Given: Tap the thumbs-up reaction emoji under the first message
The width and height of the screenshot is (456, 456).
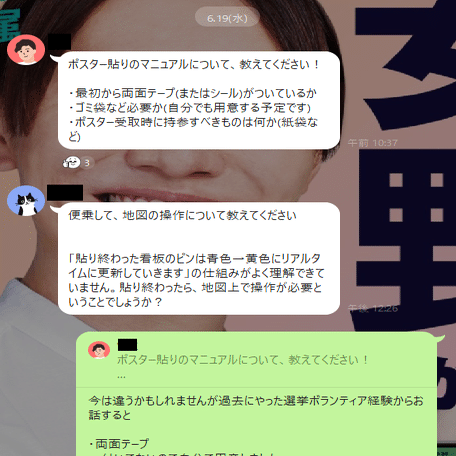Looking at the screenshot, I should point(72,163).
